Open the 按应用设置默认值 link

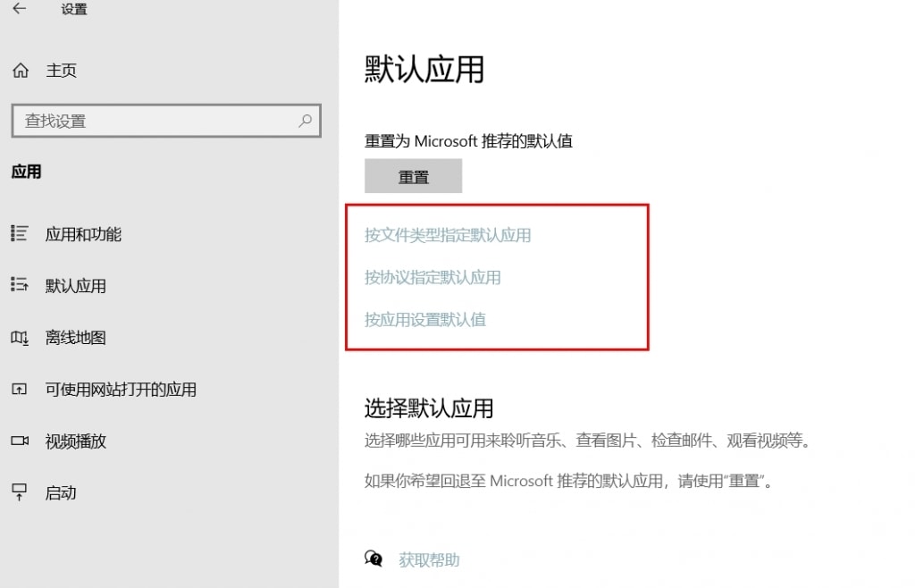coord(425,319)
